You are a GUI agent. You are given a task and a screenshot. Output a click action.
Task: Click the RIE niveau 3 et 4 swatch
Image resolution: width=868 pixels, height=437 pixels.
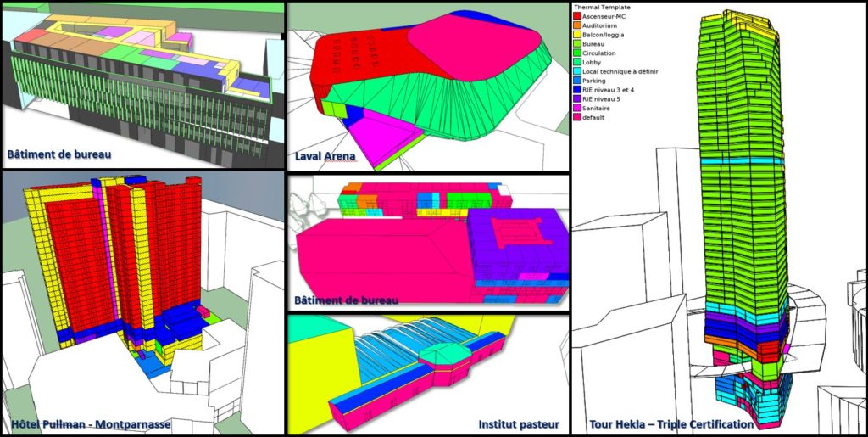point(577,90)
